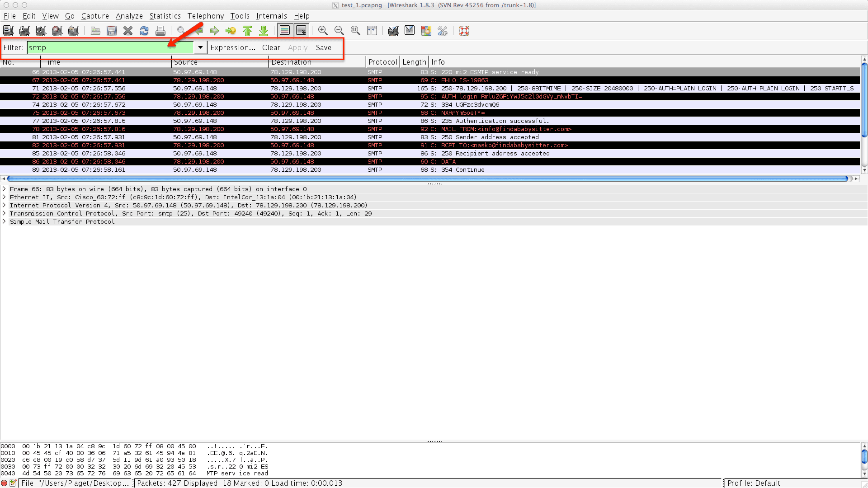Expand the Simple Mail Transfer Protocol details
The image size is (868, 488).
pyautogui.click(x=5, y=221)
